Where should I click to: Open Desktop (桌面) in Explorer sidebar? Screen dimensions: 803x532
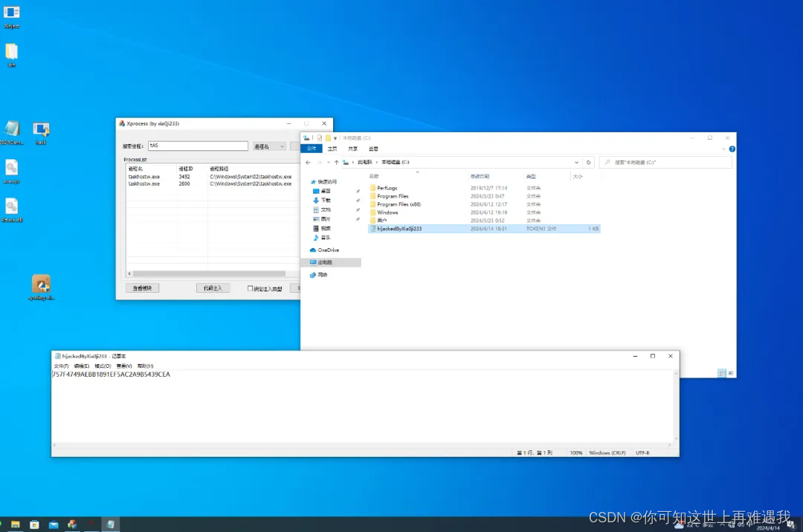(x=326, y=191)
